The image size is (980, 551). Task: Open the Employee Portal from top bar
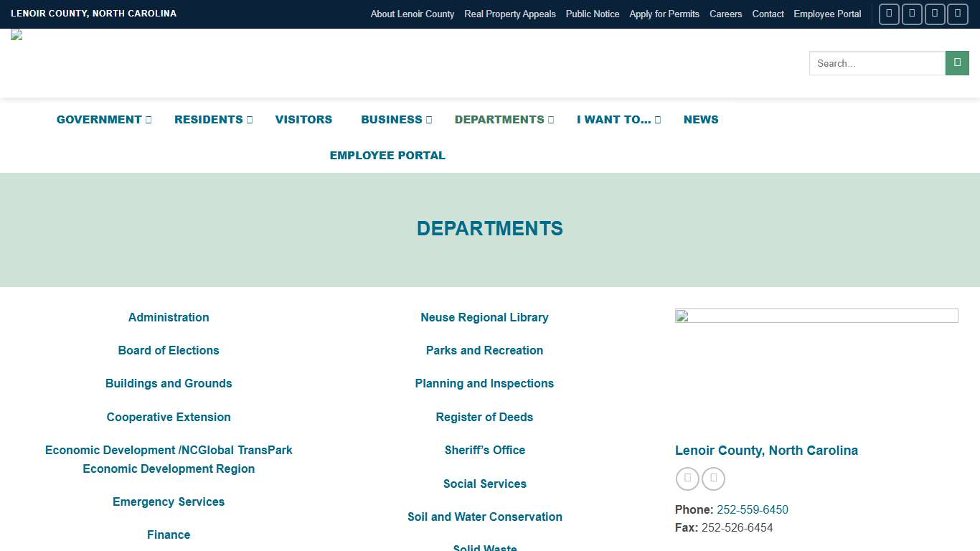pyautogui.click(x=826, y=14)
